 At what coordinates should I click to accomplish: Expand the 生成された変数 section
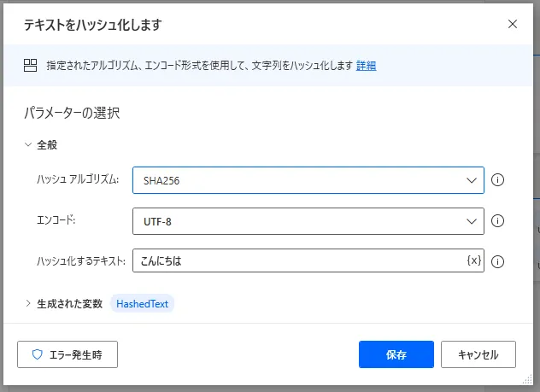(x=28, y=303)
